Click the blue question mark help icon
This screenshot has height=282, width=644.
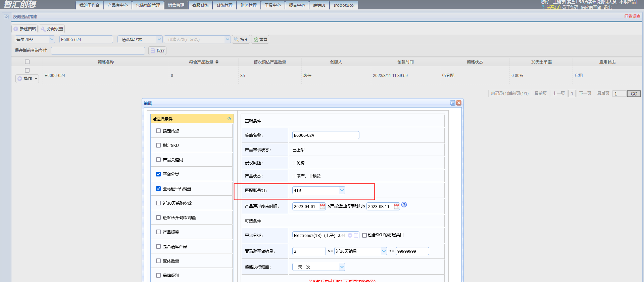click(404, 205)
